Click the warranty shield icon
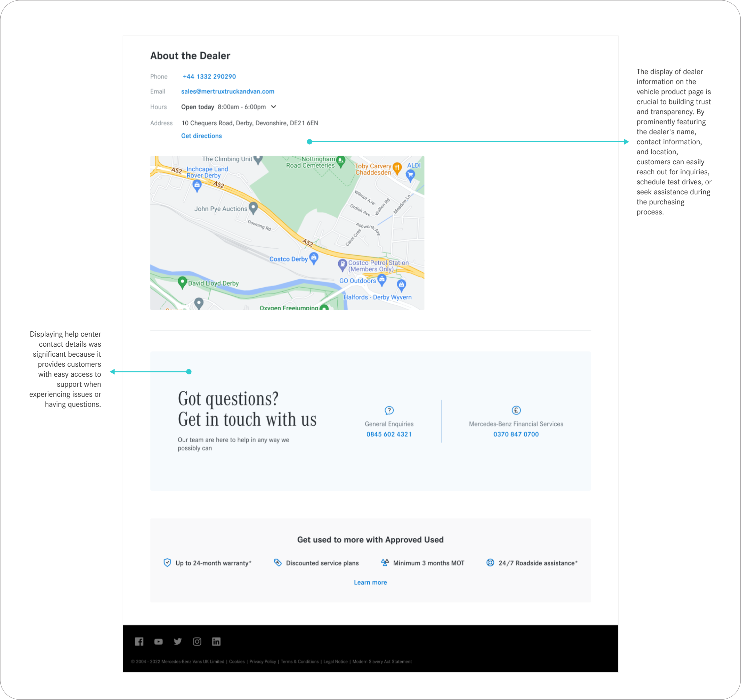 click(167, 563)
